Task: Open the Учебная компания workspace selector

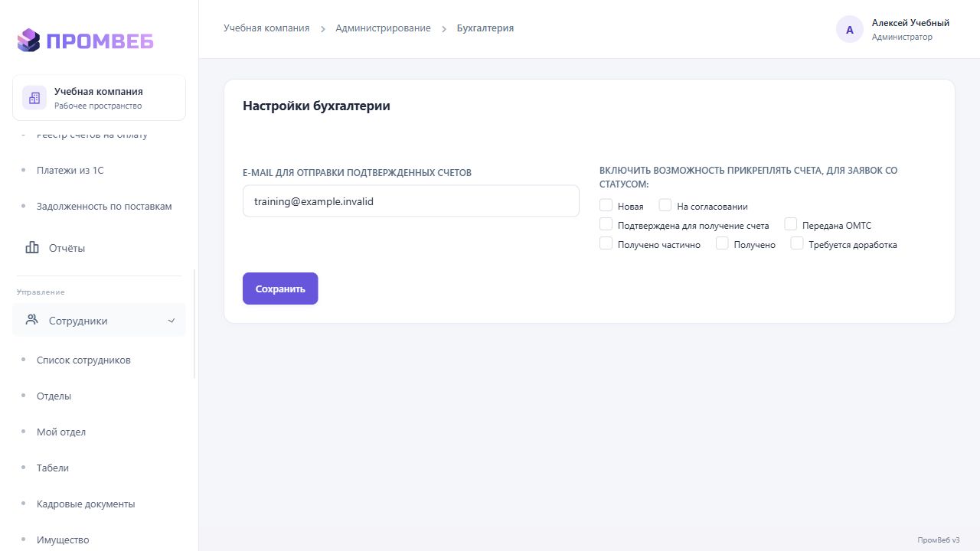Action: (x=99, y=98)
